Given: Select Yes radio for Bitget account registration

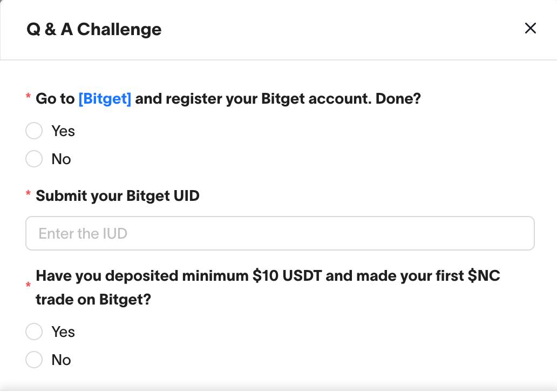Looking at the screenshot, I should [x=34, y=131].
